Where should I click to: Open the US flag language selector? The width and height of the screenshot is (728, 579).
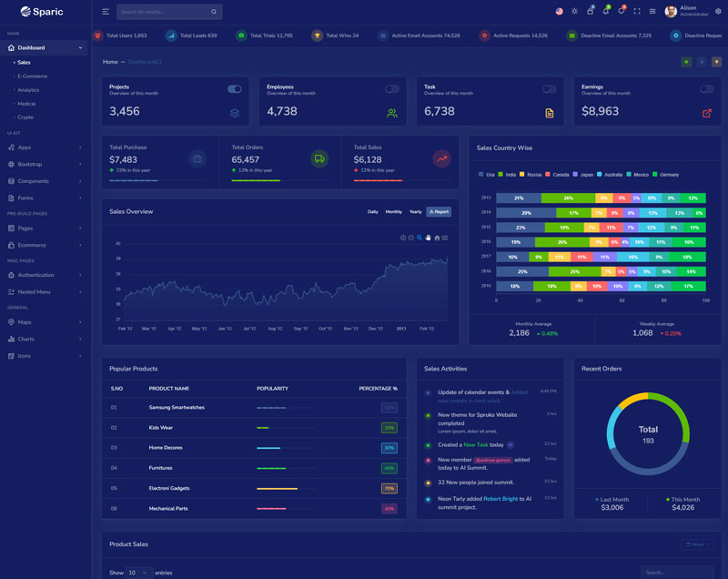pos(559,12)
